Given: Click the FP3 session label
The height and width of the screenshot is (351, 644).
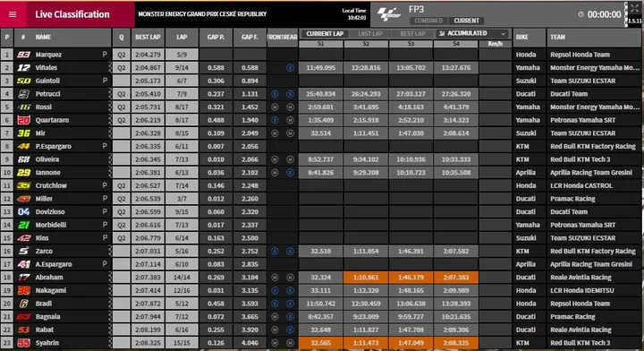Looking at the screenshot, I should 416,9.
